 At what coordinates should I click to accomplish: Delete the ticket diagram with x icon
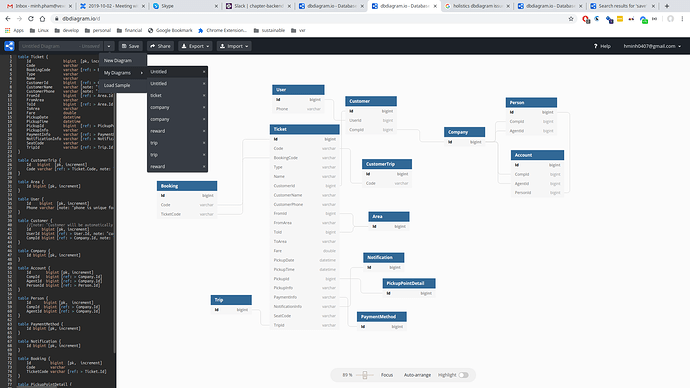tap(204, 95)
